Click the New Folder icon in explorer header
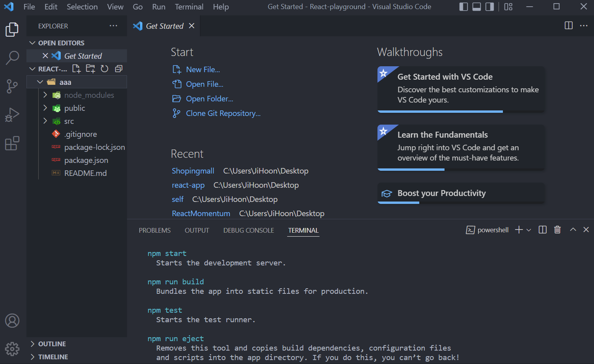The image size is (594, 364). click(x=91, y=69)
